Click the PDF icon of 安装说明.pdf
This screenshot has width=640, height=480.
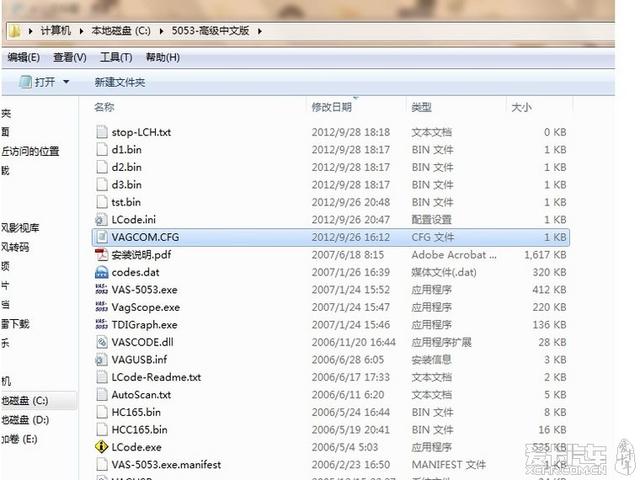[102, 255]
